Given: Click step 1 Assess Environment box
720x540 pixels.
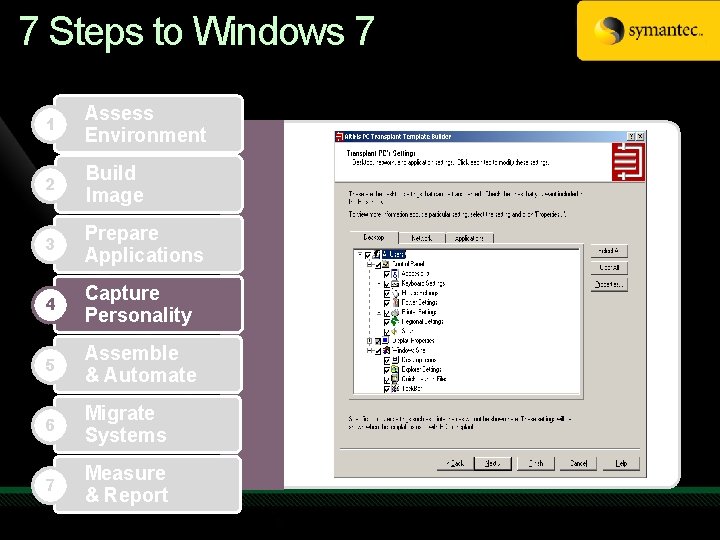Looking at the screenshot, I should pos(148,124).
